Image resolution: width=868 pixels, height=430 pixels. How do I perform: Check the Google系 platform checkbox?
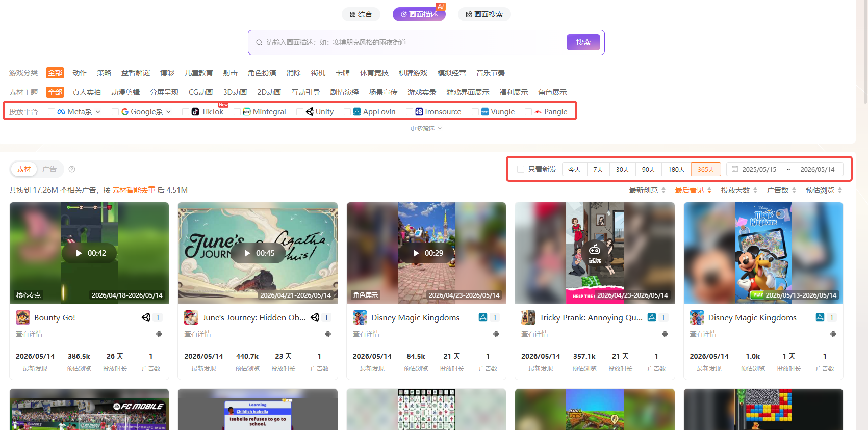pyautogui.click(x=115, y=112)
